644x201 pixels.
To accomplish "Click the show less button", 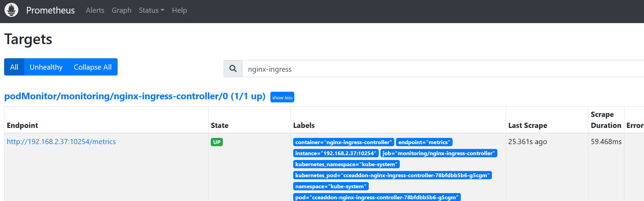I will pyautogui.click(x=282, y=97).
